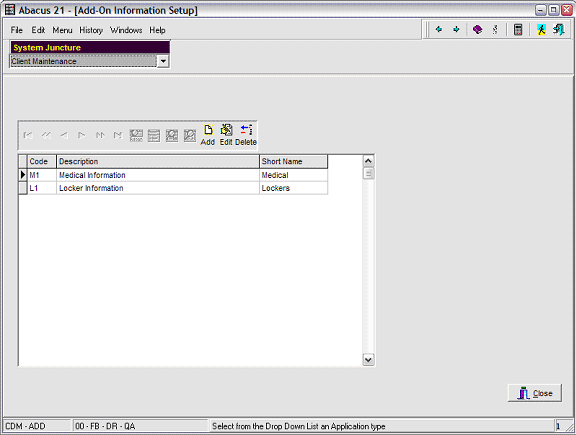Click the third grayed grid toolbar icon
Screen dimensions: 576x435
coord(172,136)
